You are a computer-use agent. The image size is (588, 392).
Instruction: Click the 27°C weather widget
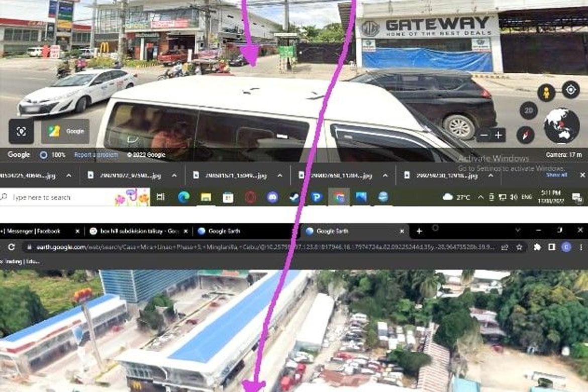[x=456, y=197]
